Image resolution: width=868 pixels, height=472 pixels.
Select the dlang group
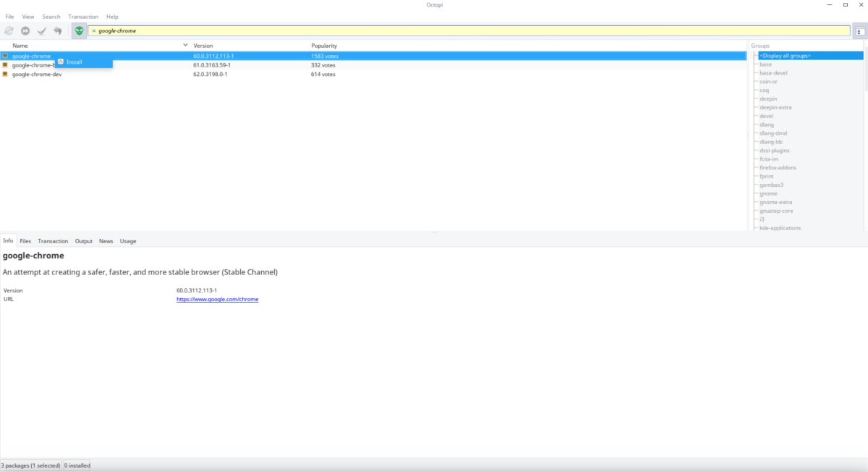pyautogui.click(x=767, y=125)
